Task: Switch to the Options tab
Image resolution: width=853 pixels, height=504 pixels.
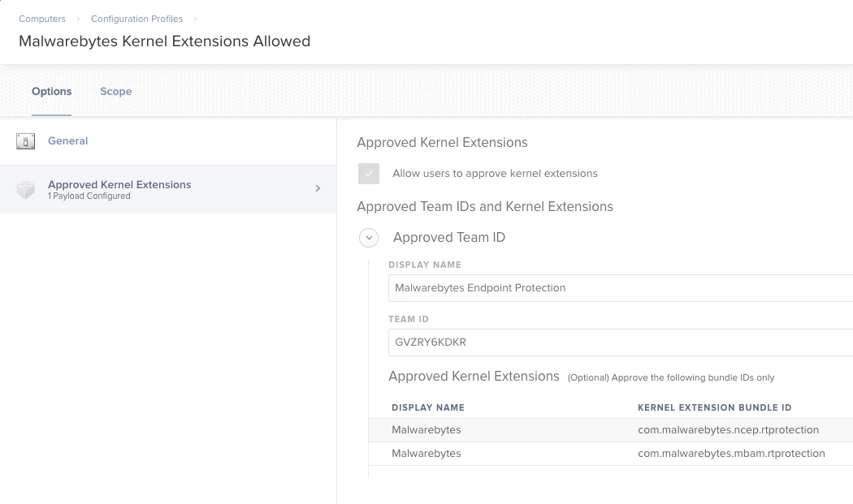Action: (x=52, y=92)
